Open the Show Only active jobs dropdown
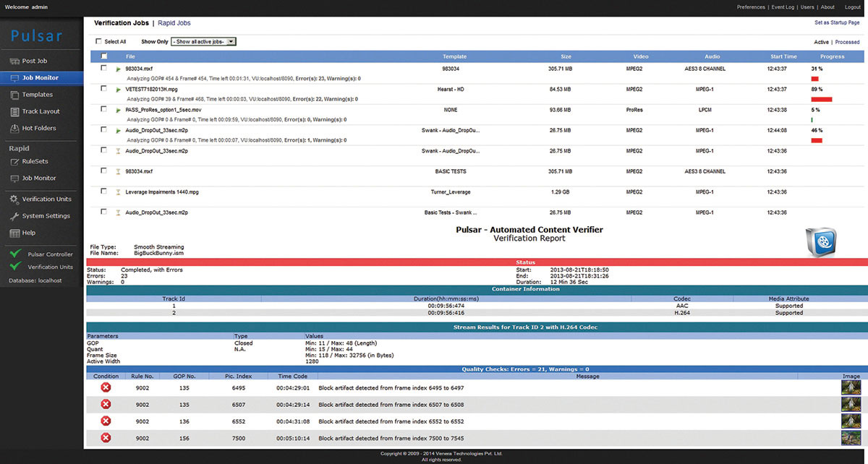This screenshot has width=868, height=464. click(203, 42)
